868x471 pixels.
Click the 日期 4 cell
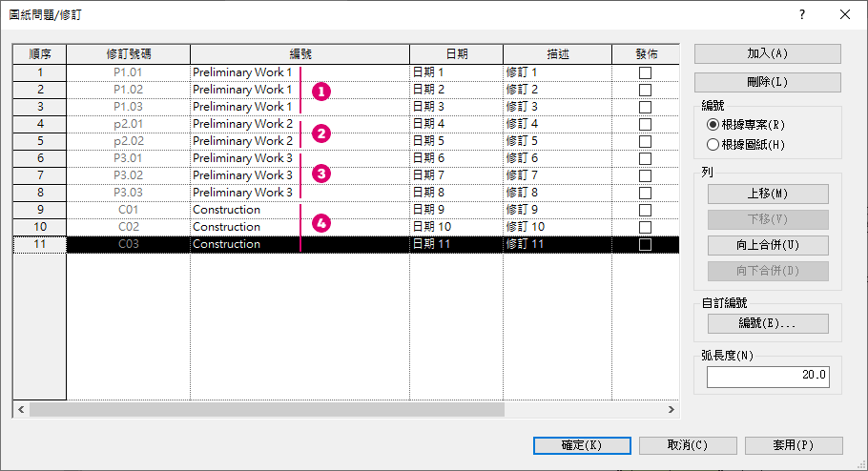coord(457,124)
